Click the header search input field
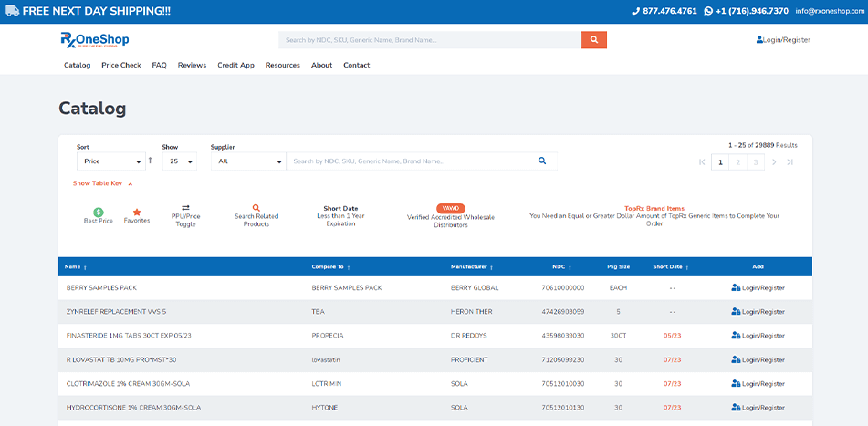This screenshot has height=426, width=868. (x=430, y=40)
